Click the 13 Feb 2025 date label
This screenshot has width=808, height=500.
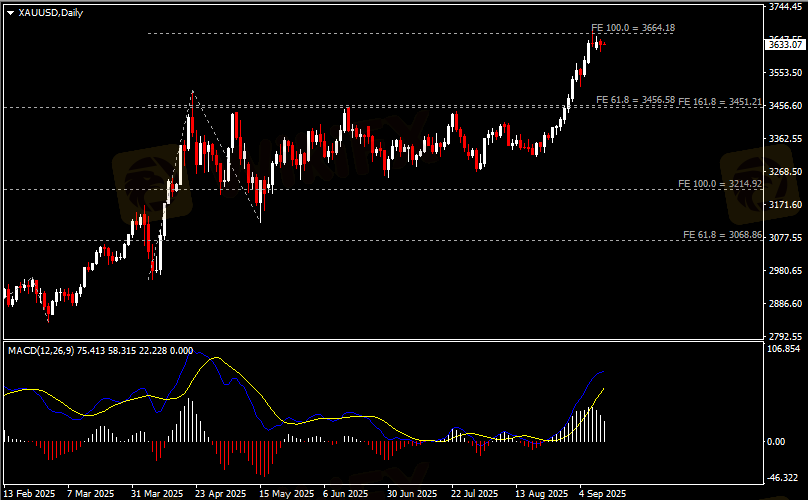[29, 494]
